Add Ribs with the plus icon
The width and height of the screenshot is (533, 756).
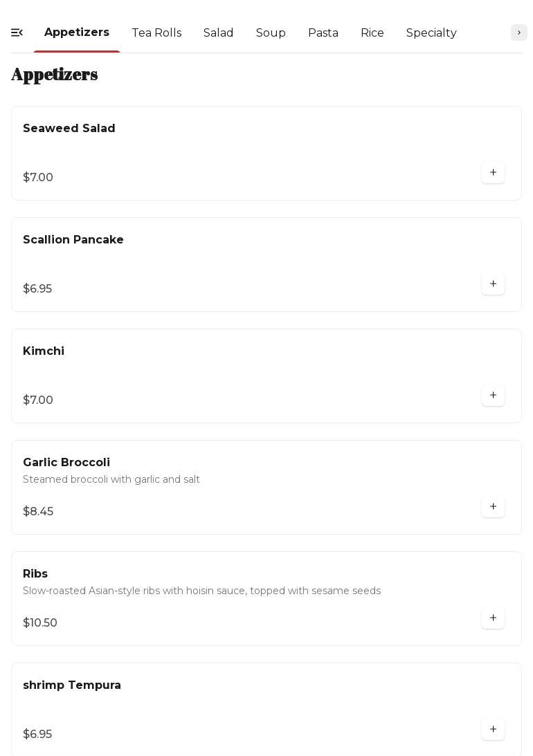pos(493,618)
